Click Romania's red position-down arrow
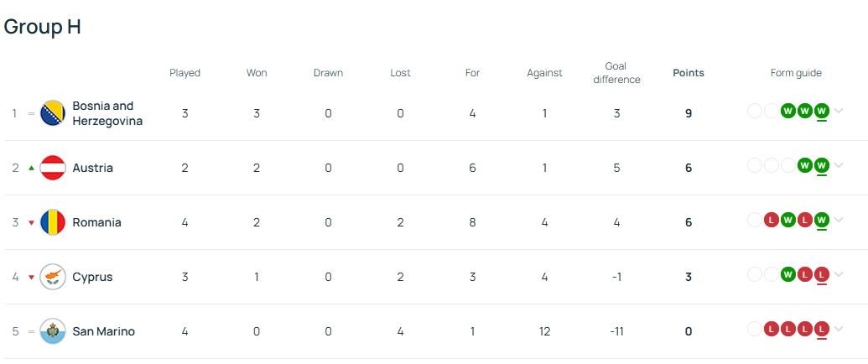The image size is (868, 364). coord(31,223)
